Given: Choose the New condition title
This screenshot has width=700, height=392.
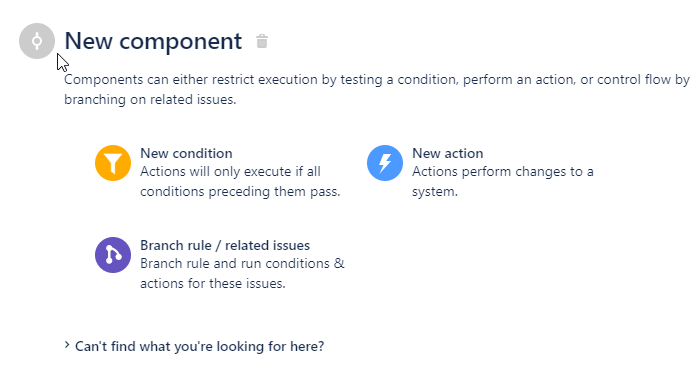Looking at the screenshot, I should coord(186,153).
